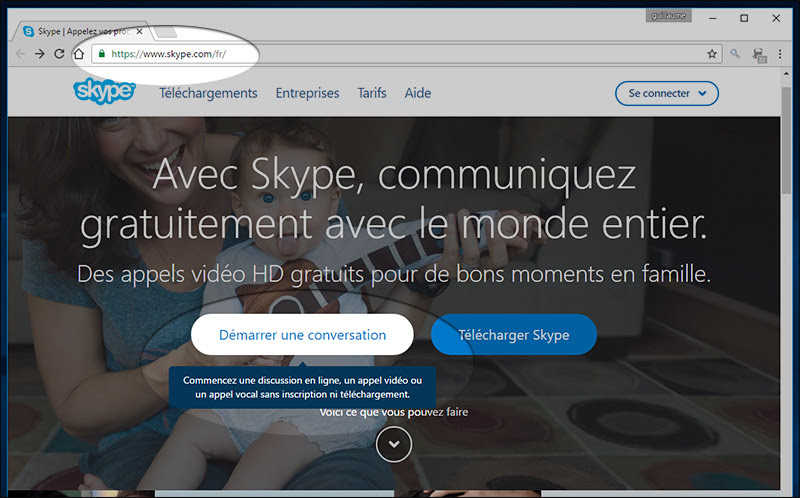Viewport: 800px width, 498px height.
Task: Click the Skype logo
Action: click(x=104, y=91)
